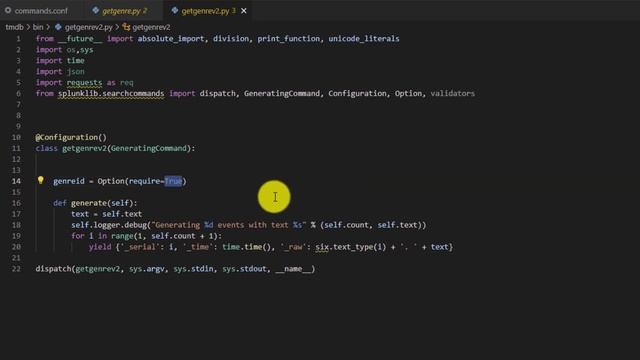Click 'Option' call on line 14
The height and width of the screenshot is (360, 640).
[111, 181]
